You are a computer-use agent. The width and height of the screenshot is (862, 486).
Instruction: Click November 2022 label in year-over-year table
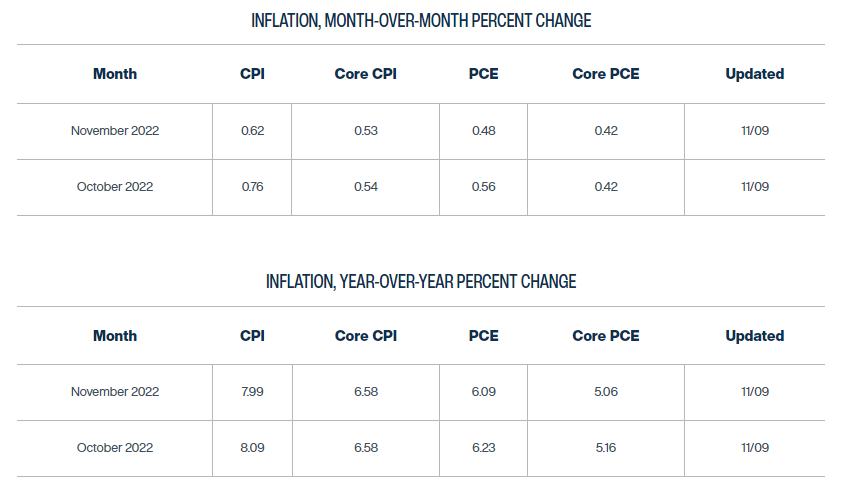point(115,392)
